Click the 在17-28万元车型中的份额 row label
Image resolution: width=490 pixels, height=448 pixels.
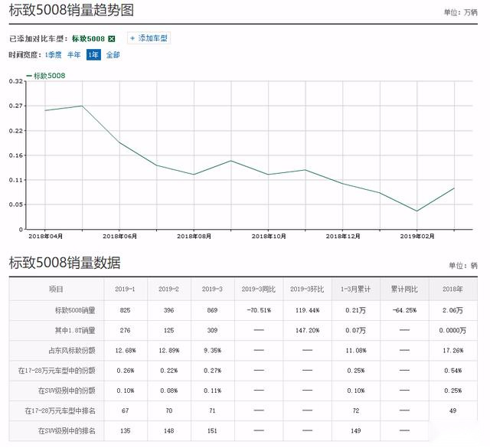pyautogui.click(x=57, y=371)
